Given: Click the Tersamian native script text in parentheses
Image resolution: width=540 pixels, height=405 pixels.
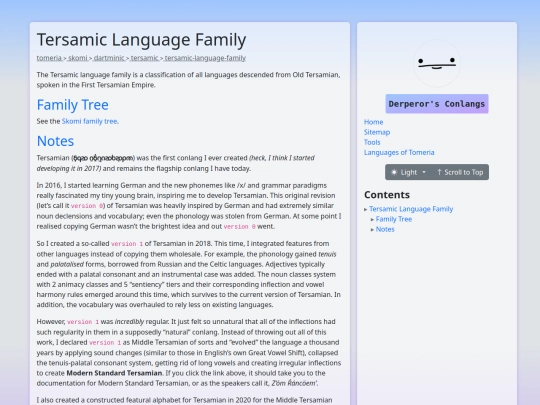Looking at the screenshot, I should pyautogui.click(x=103, y=158).
